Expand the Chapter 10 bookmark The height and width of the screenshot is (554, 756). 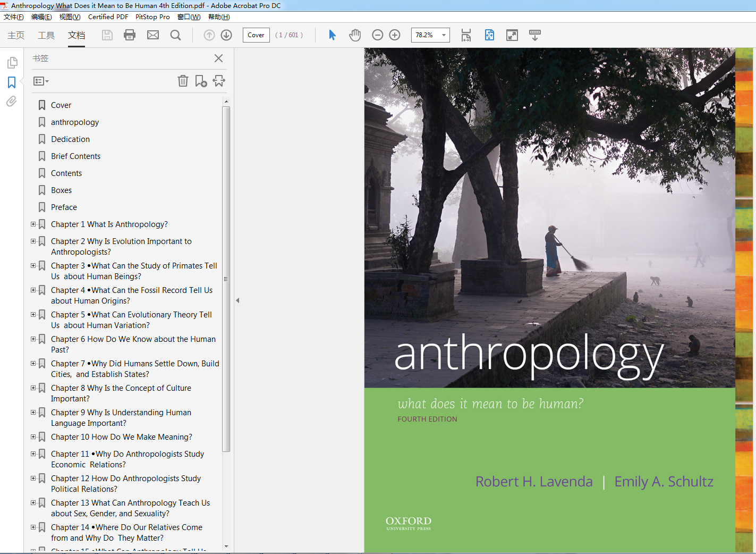(33, 437)
